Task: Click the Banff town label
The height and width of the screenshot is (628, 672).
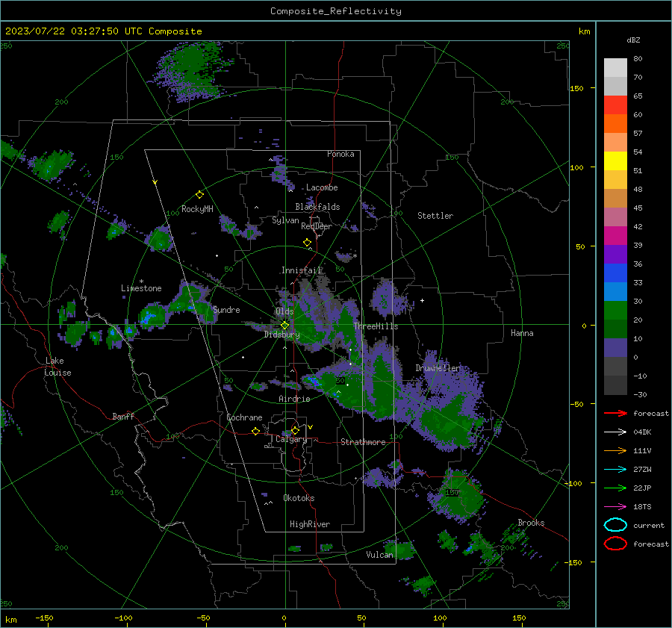Action: click(123, 417)
